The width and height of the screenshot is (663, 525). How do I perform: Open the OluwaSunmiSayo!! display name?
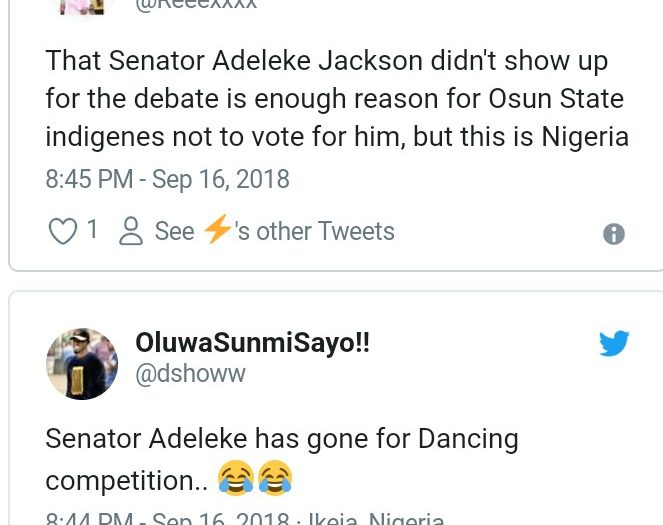tap(252, 343)
